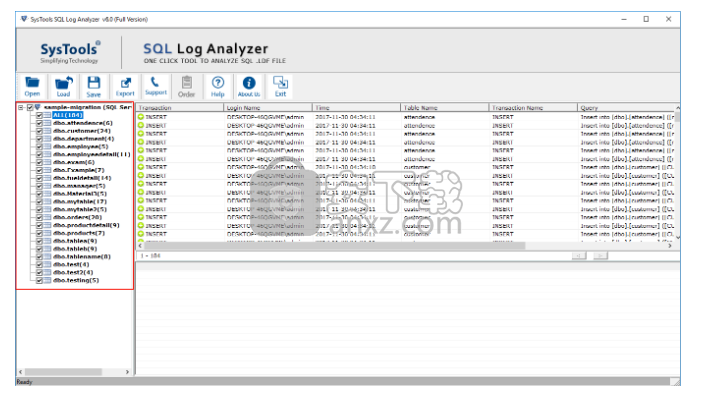Click the grid's horizontal scrollbar thumb
716x396 pixels.
(x=335, y=246)
